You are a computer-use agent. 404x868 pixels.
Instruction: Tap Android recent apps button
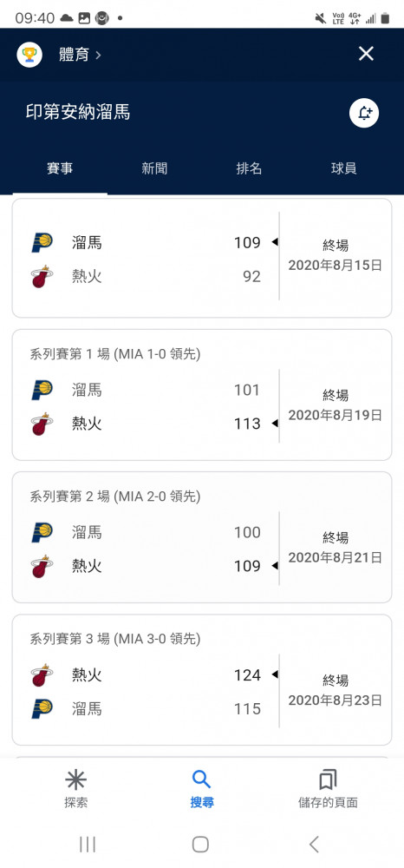click(88, 845)
